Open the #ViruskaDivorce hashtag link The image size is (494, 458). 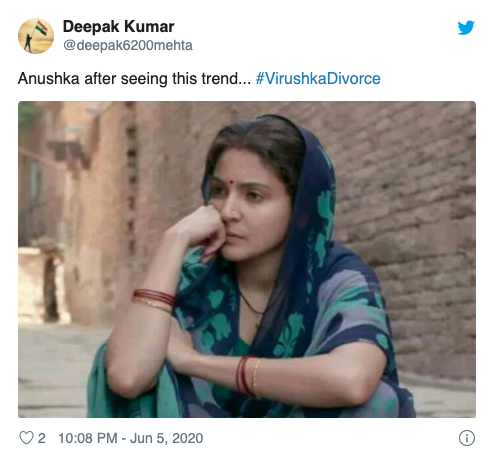[x=318, y=79]
